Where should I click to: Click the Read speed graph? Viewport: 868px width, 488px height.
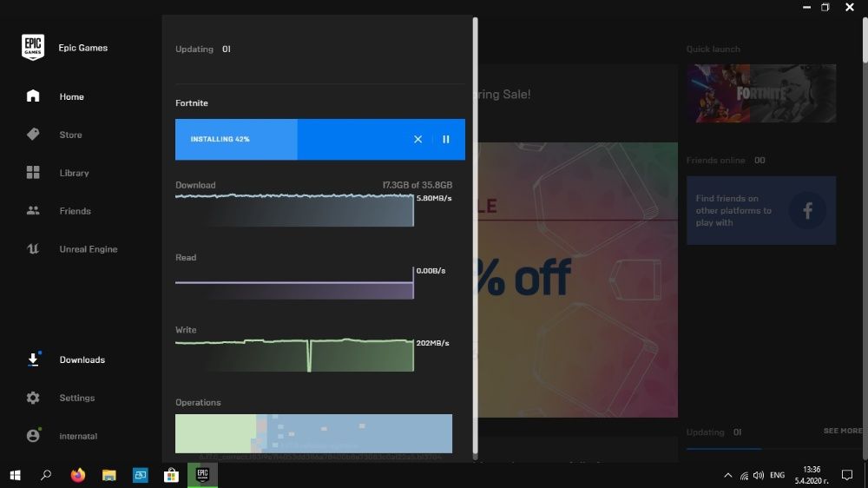294,283
